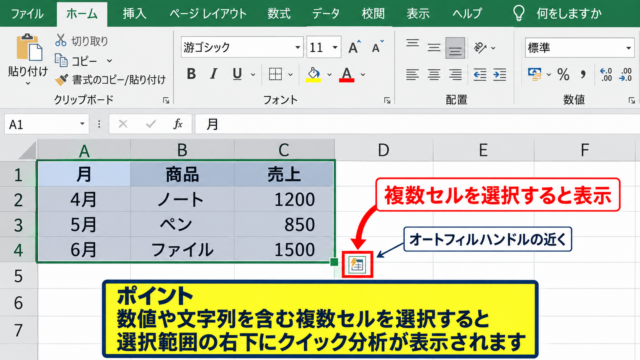
Task: Click the Increase Decimal icon
Action: point(606,75)
